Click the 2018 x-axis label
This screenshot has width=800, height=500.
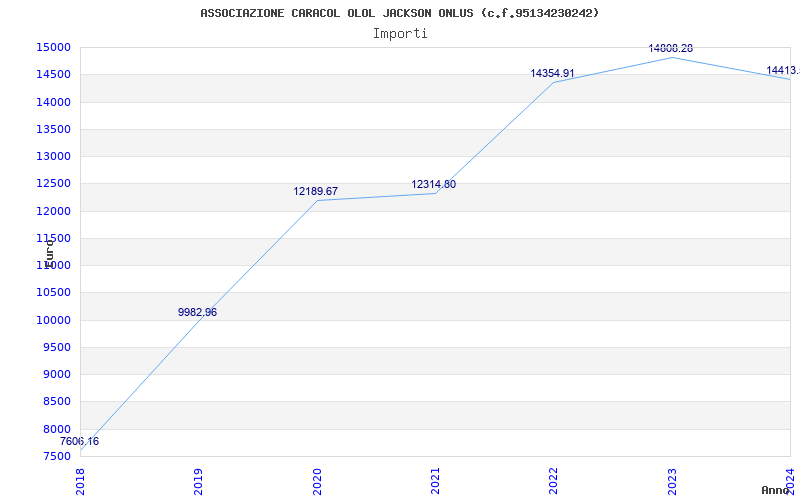80,482
